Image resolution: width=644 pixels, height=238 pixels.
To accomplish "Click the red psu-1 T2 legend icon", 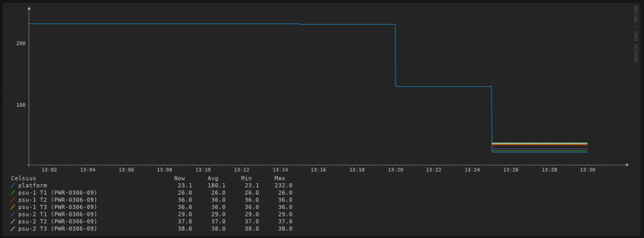I will tap(13, 200).
